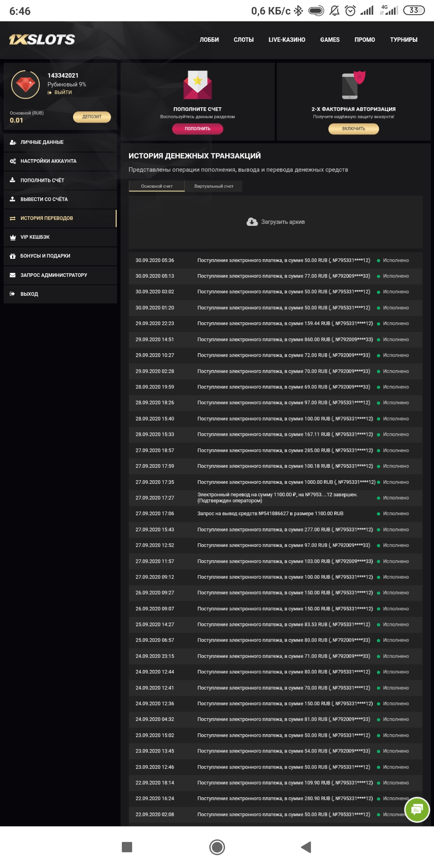Click the withdraw upload arrow icon
The width and height of the screenshot is (434, 868).
point(12,199)
